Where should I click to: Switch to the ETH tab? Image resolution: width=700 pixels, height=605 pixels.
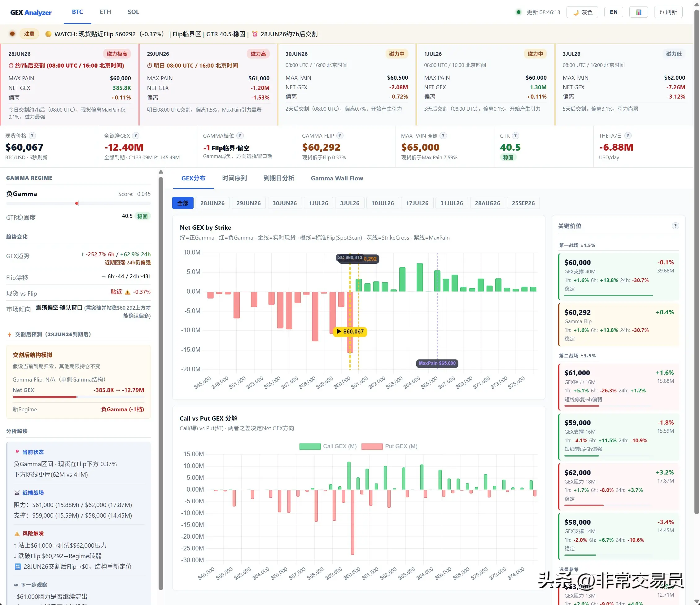point(105,12)
